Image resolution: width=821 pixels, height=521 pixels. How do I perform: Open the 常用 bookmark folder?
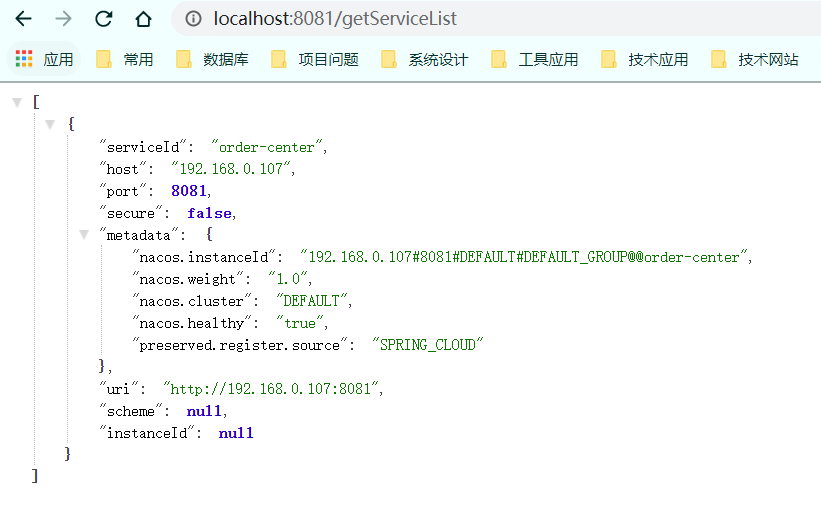coord(125,59)
